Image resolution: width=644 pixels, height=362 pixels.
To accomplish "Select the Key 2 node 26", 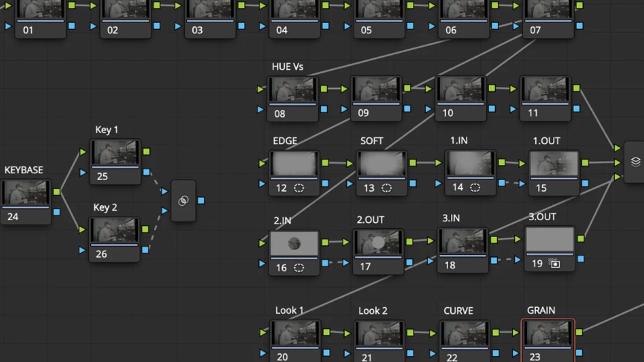I will click(114, 239).
